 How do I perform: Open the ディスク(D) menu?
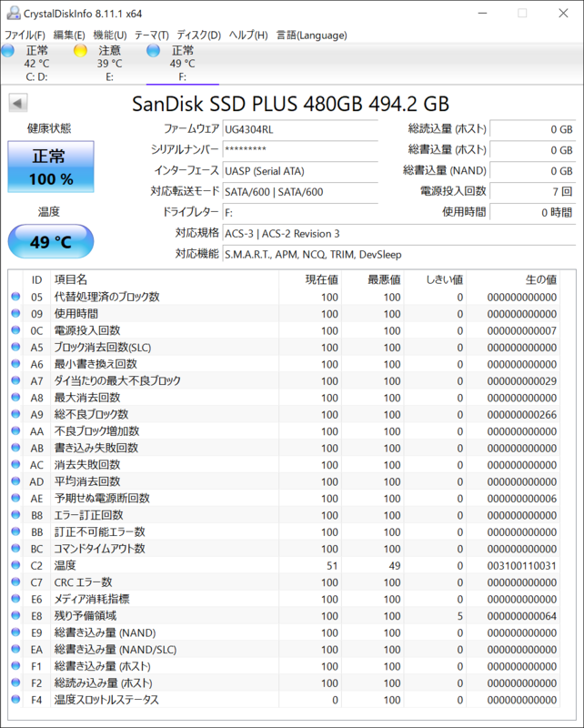pyautogui.click(x=198, y=35)
